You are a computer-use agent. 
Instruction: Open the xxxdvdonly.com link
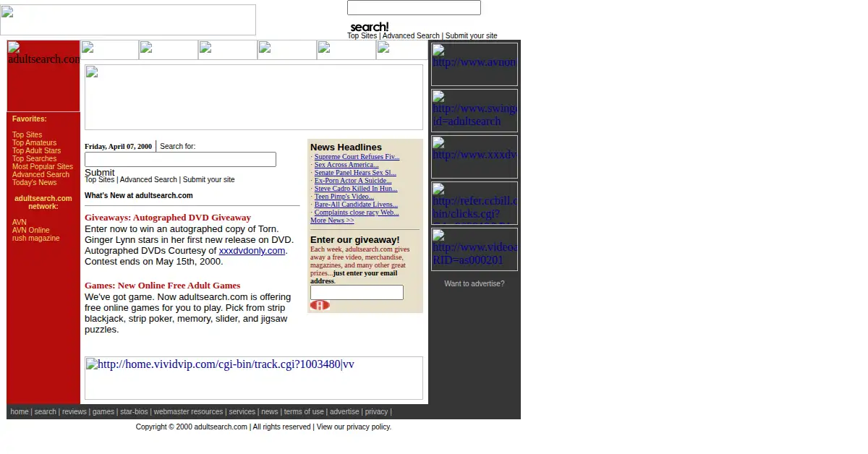point(252,250)
